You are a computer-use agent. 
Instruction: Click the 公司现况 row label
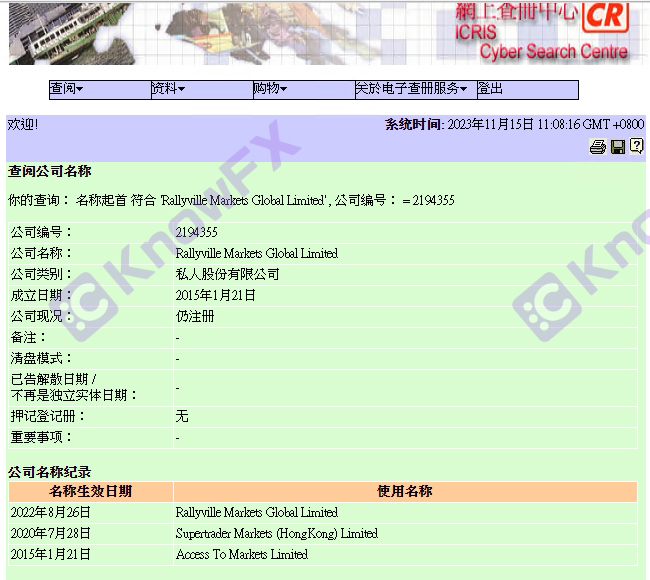pyautogui.click(x=41, y=316)
